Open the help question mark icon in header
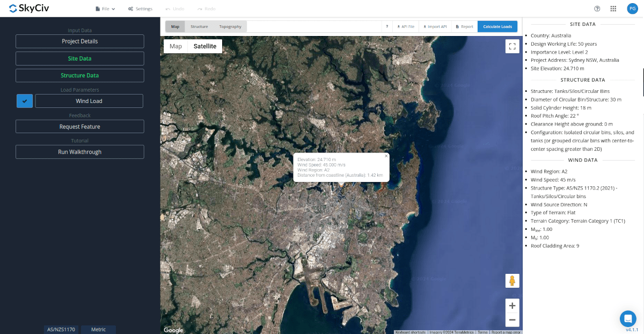644x334 pixels. click(597, 9)
